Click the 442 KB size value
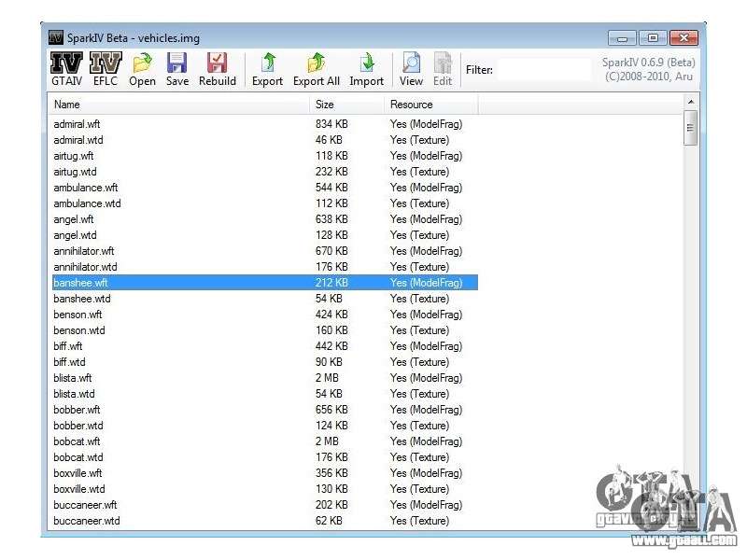The height and width of the screenshot is (560, 747). click(331, 346)
